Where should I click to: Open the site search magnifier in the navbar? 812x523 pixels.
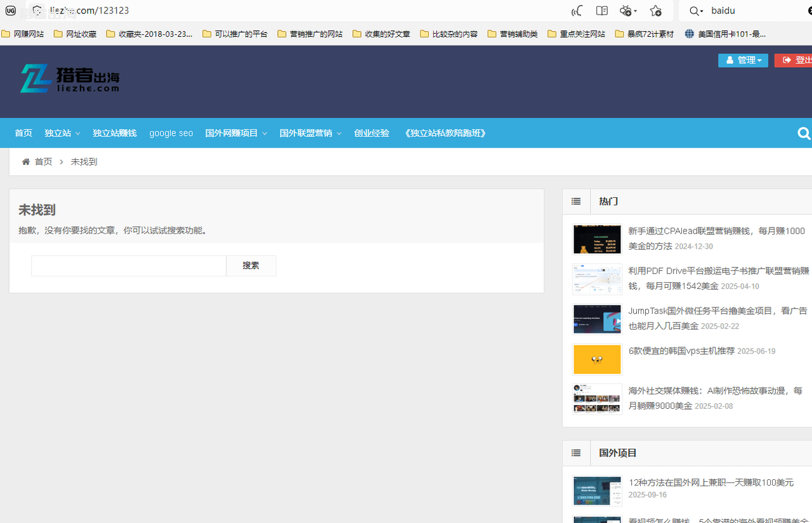pyautogui.click(x=804, y=133)
